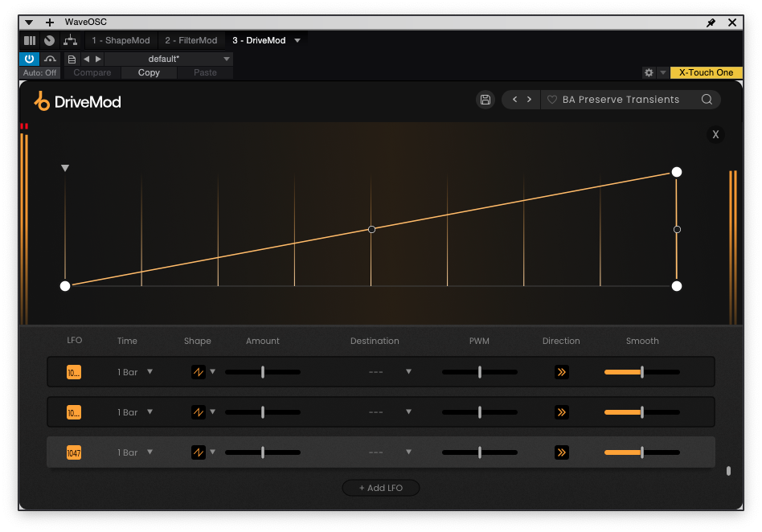Image resolution: width=762 pixels, height=532 pixels.
Task: Click first LFO row sawtooth shape icon
Action: [x=199, y=372]
